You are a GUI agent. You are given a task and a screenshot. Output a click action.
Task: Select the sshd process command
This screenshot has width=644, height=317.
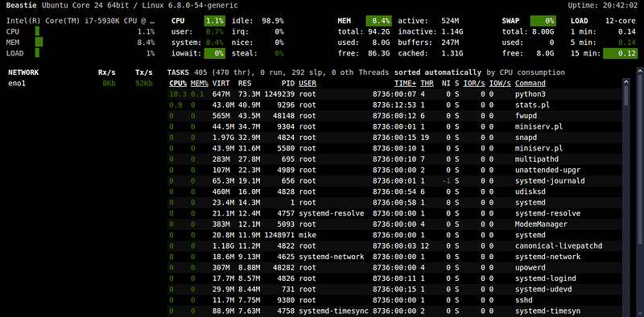click(524, 300)
